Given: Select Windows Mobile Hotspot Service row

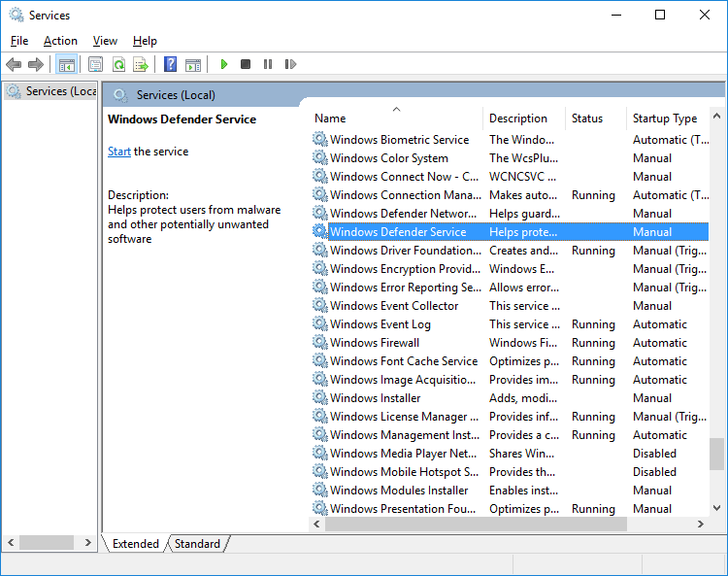Looking at the screenshot, I should [510, 471].
